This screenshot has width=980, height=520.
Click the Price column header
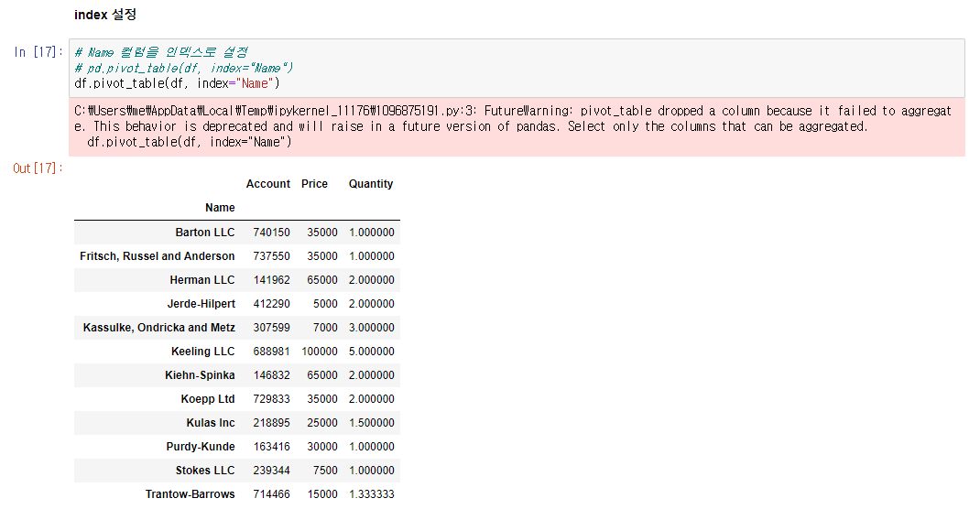click(314, 184)
